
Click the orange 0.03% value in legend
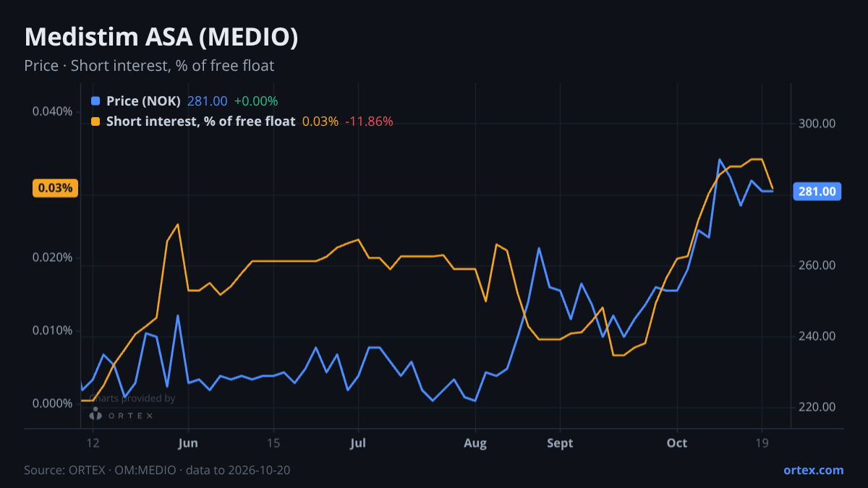[x=320, y=121]
